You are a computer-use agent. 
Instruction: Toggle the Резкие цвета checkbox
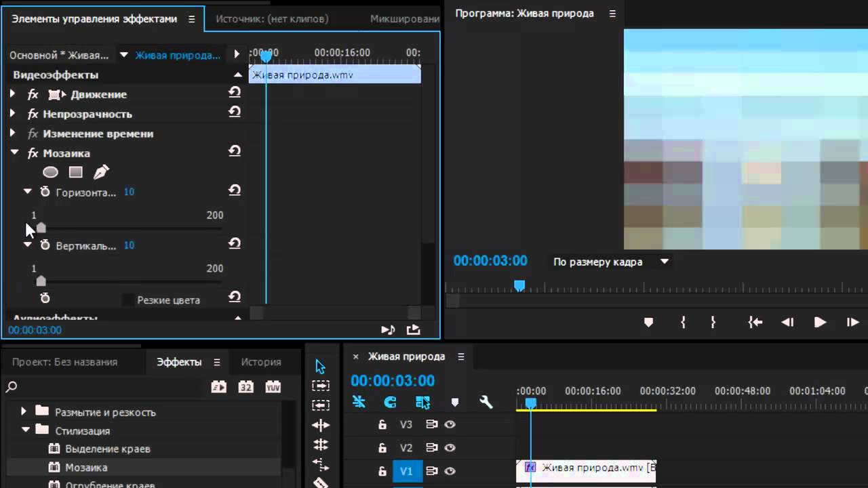click(127, 300)
